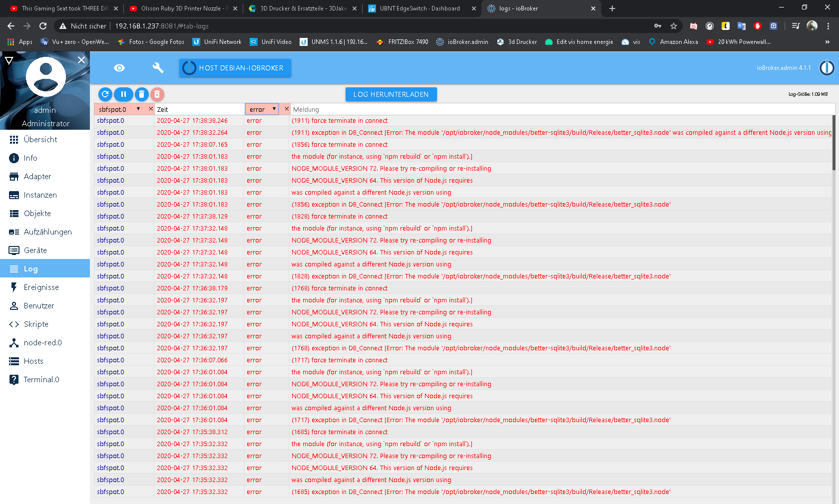The image size is (839, 504).
Task: Go back in browser history
Action: point(11,26)
